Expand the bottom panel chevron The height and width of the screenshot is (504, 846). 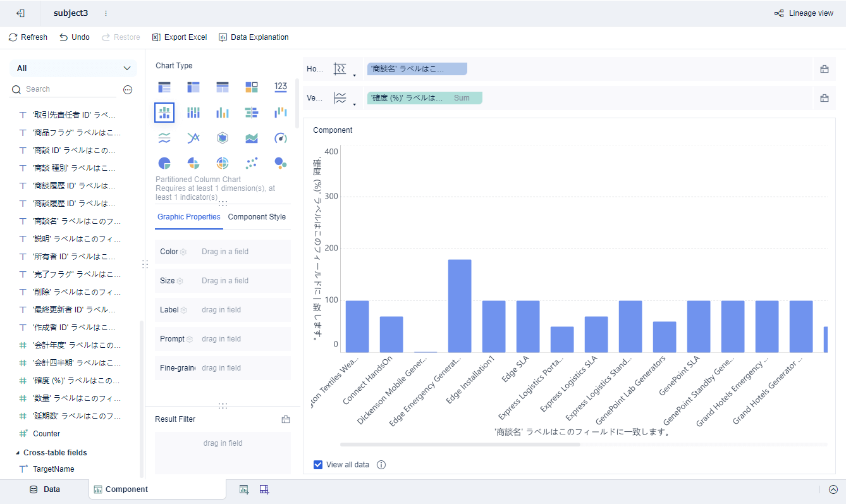833,489
